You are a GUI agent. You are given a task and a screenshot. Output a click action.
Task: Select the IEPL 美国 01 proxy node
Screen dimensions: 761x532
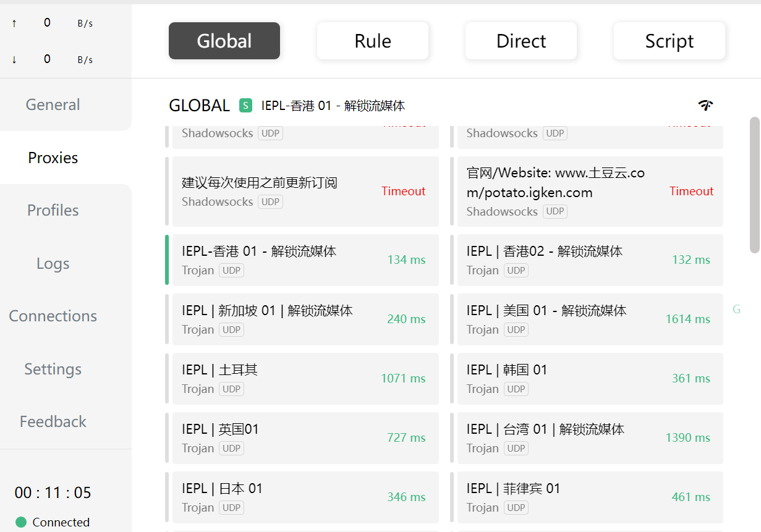(x=587, y=319)
